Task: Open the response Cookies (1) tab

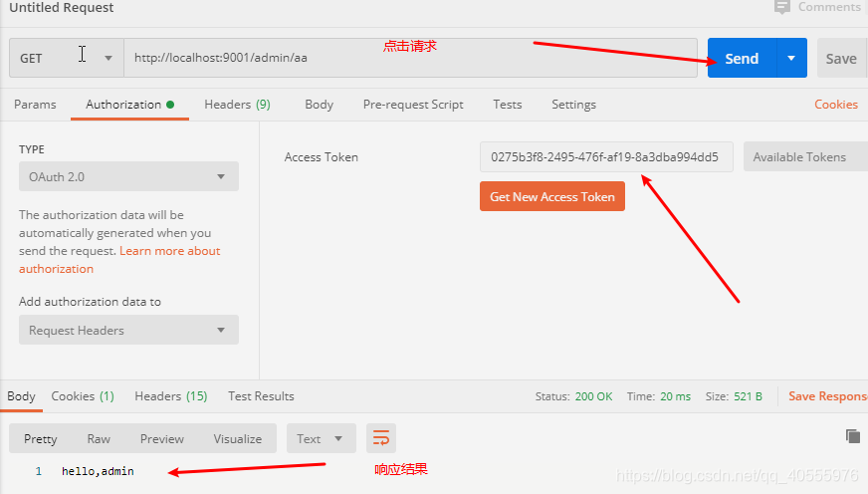Action: [x=83, y=396]
